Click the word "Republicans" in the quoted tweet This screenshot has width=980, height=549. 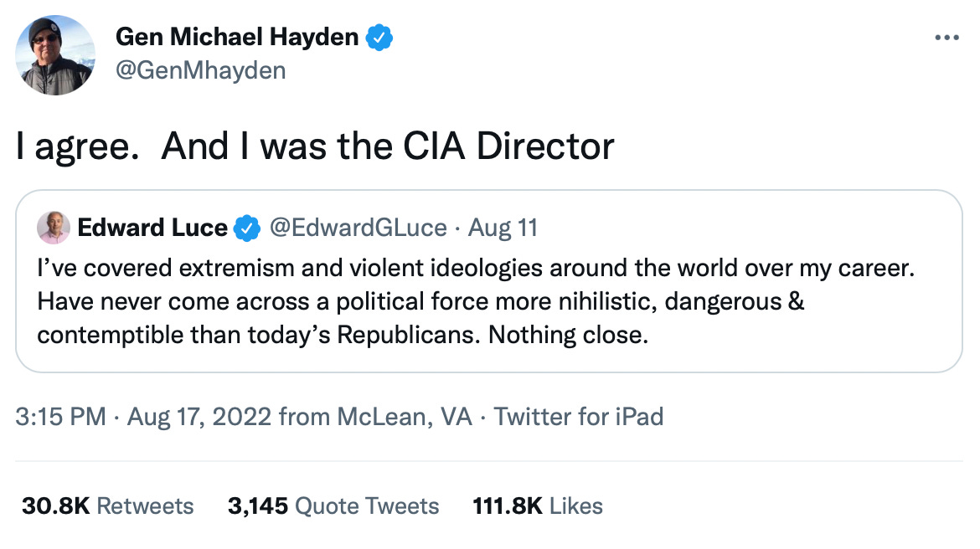409,336
